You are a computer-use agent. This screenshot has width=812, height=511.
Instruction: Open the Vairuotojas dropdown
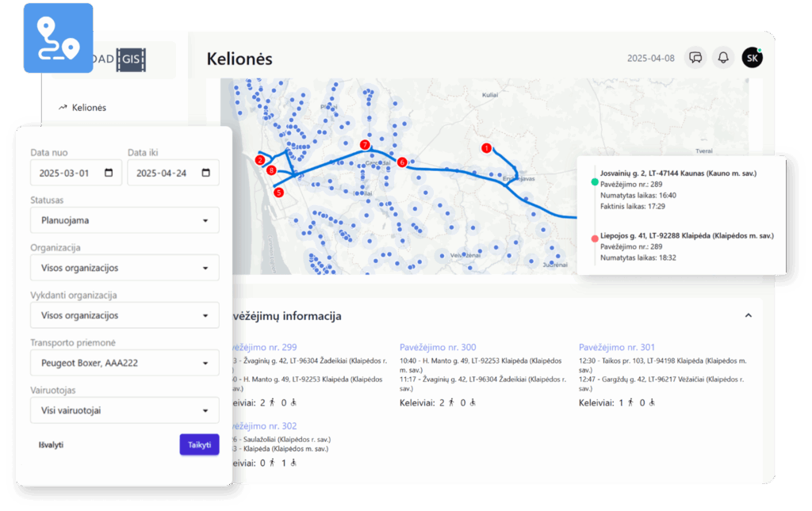pyautogui.click(x=124, y=410)
